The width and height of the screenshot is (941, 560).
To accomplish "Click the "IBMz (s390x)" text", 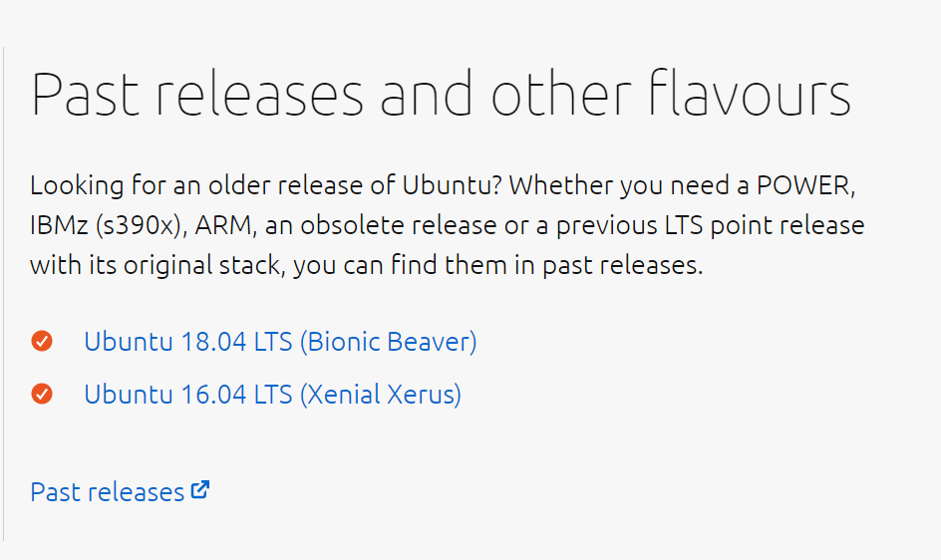I will pos(106,226).
